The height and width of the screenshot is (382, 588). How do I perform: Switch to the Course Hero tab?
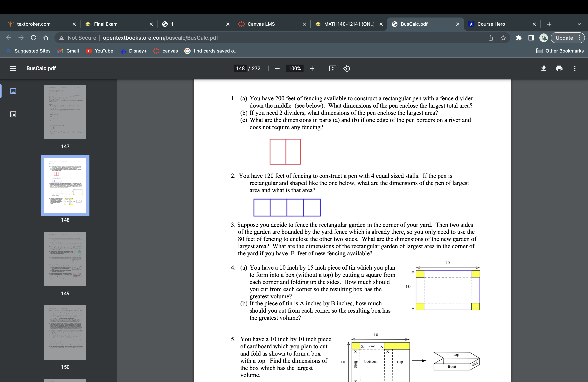(491, 24)
